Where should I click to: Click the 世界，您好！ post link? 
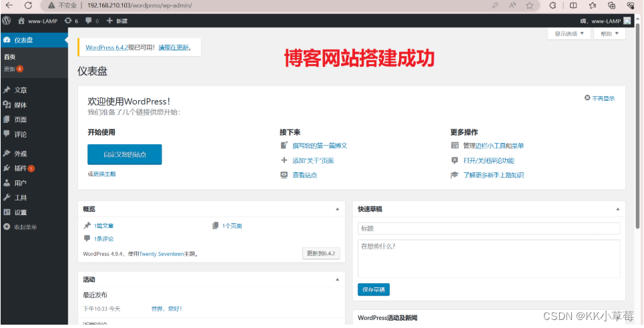tap(166, 309)
